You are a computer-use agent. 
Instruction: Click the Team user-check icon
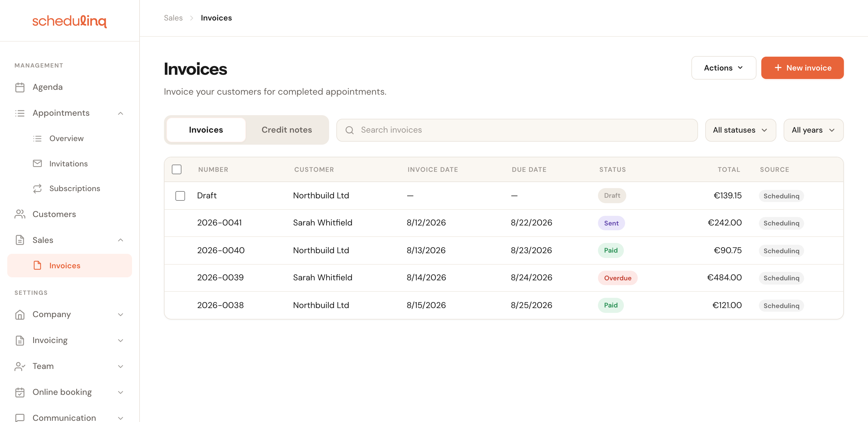coord(20,366)
